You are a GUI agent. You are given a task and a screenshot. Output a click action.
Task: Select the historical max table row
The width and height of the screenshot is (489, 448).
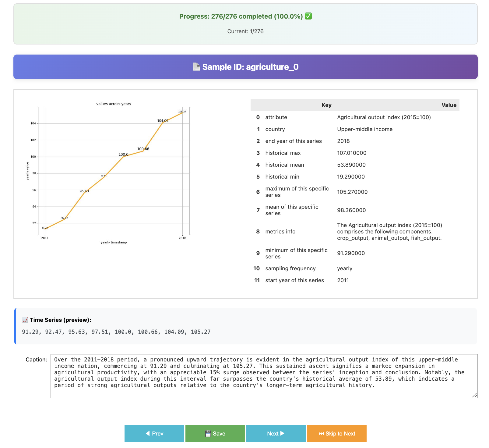(355, 153)
